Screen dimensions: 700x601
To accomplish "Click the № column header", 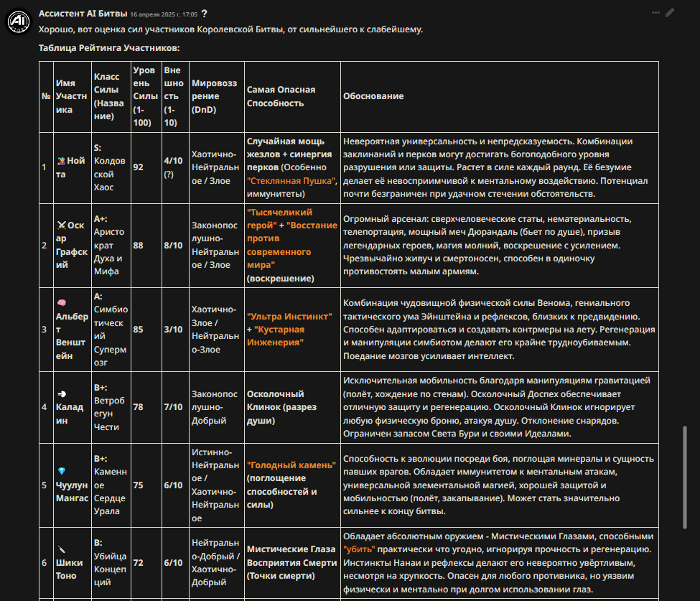I will pos(46,96).
